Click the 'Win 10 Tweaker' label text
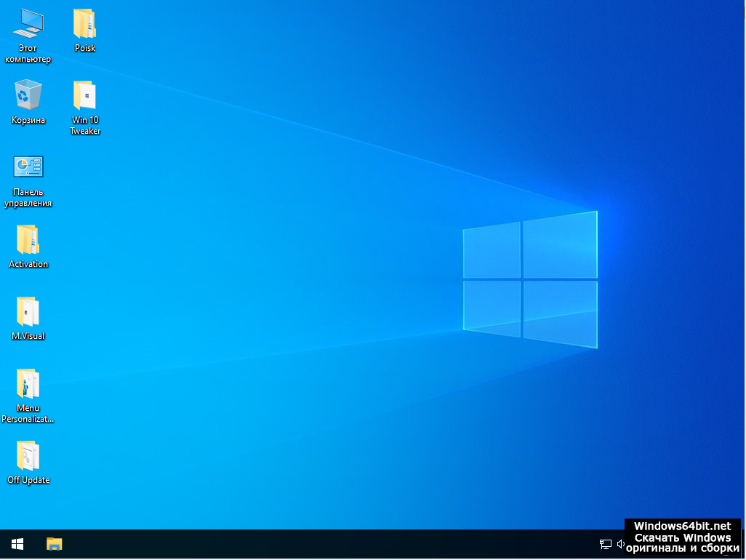Viewport: 746px width, 560px height. click(85, 126)
